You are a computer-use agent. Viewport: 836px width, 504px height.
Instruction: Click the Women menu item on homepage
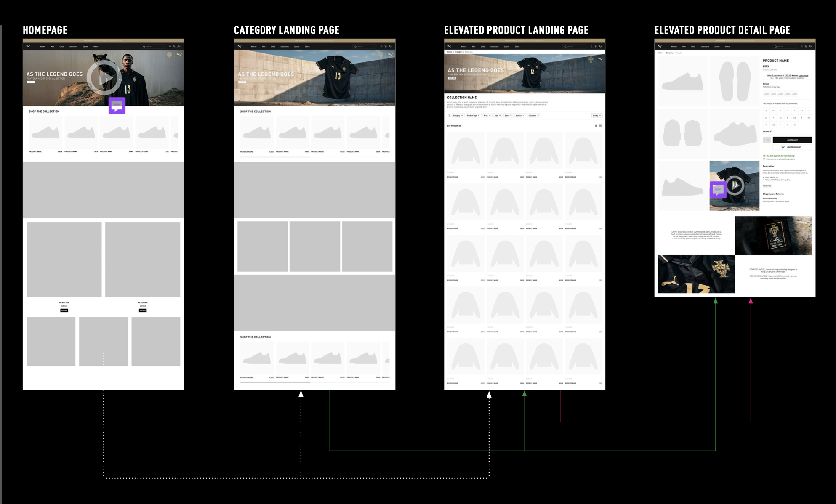[x=42, y=46]
